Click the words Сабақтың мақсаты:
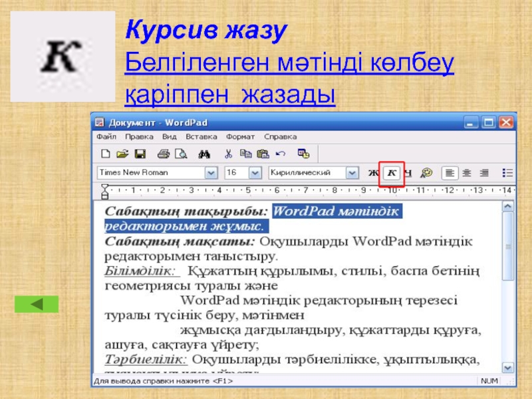Screen dimensions: 532x399 pos(180,241)
